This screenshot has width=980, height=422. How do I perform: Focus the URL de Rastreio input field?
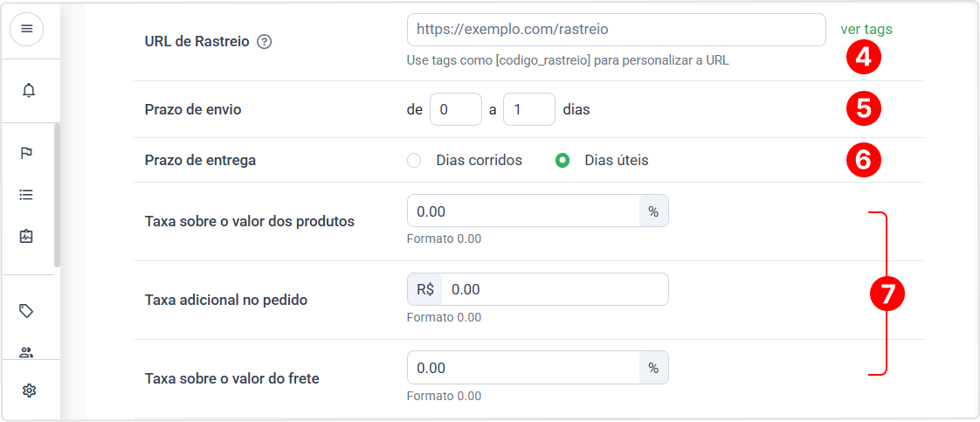(x=617, y=30)
